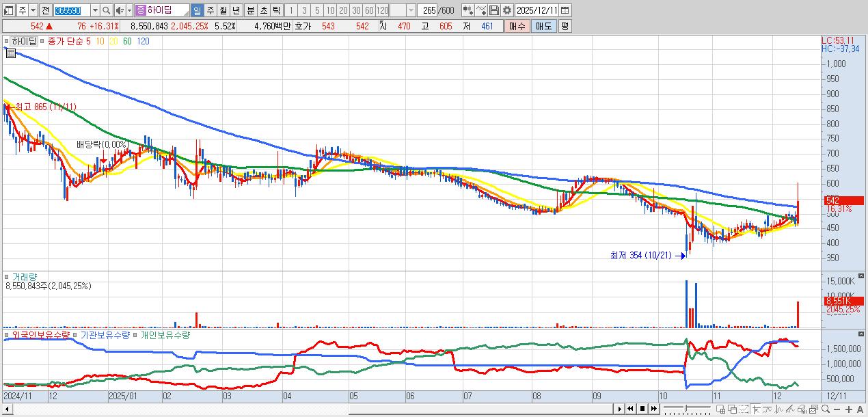Click the stop button in bottom bar
This screenshot has height=417, width=868.
[642, 409]
